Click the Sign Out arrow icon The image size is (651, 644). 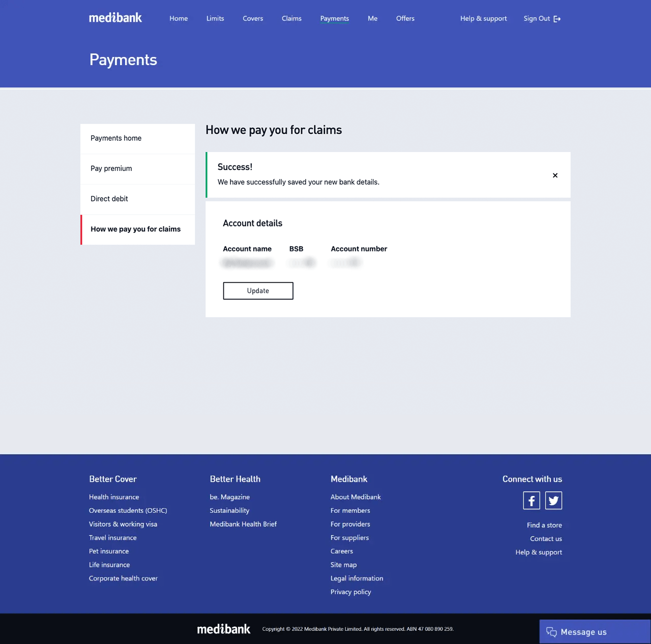(557, 19)
